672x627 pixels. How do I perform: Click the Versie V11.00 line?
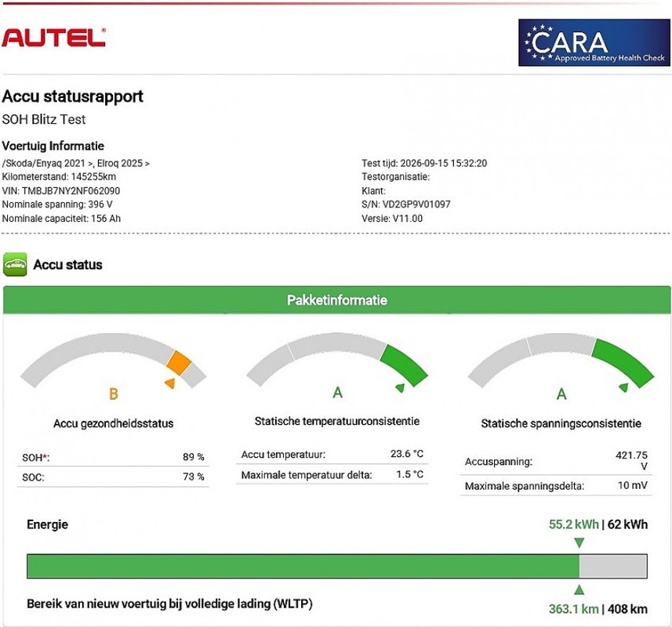(392, 219)
